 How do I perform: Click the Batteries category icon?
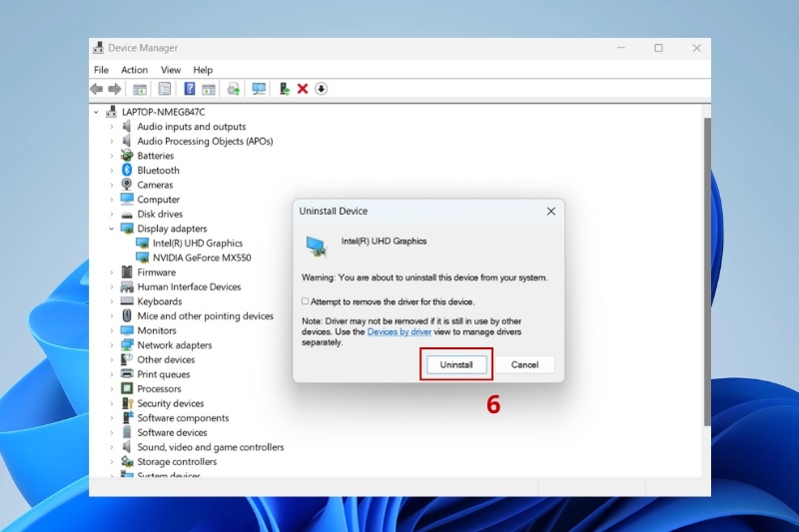click(x=127, y=156)
